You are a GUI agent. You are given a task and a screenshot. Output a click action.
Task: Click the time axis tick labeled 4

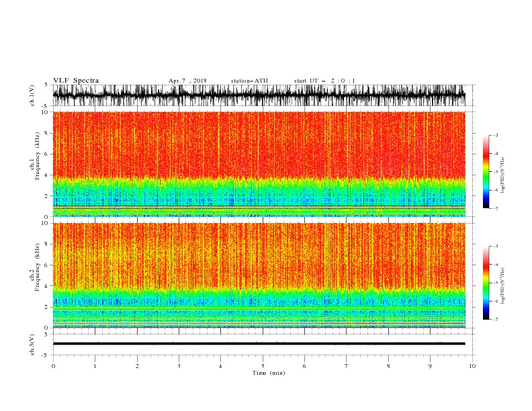click(x=220, y=366)
